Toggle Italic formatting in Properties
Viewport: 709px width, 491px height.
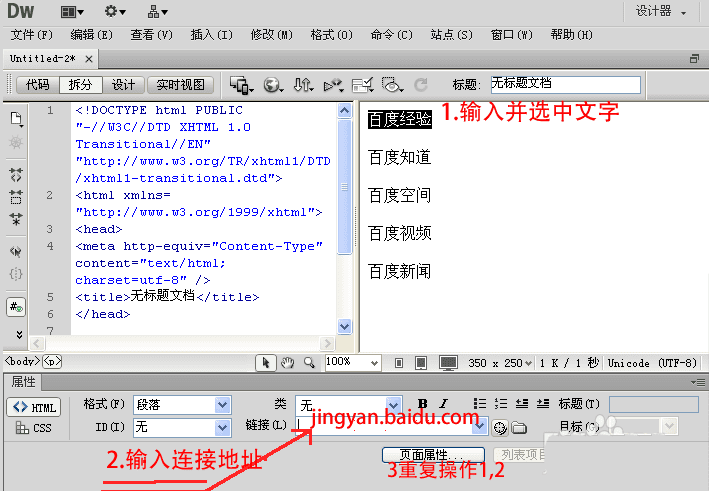[444, 403]
